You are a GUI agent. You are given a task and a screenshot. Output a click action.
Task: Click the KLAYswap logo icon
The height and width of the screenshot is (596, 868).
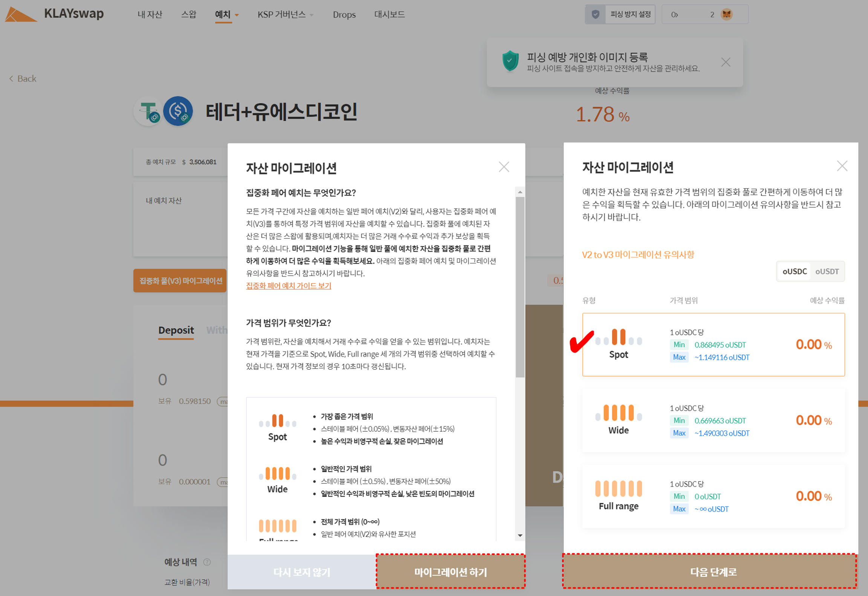tap(21, 14)
